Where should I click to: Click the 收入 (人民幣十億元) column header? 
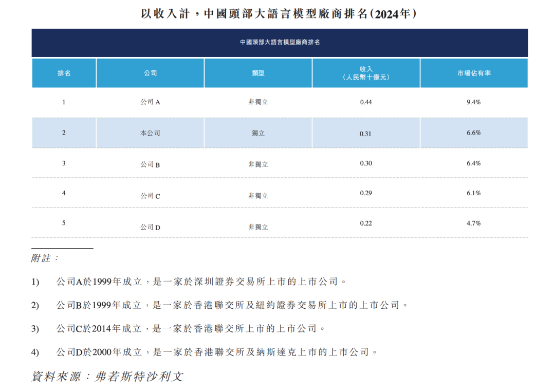(366, 73)
